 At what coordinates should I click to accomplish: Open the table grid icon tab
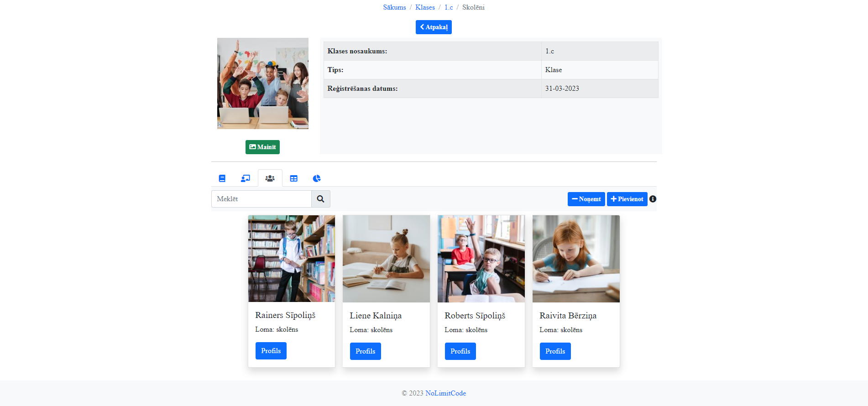point(294,178)
